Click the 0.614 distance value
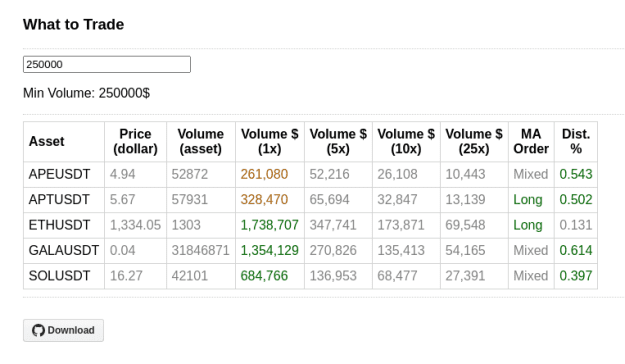This screenshot has width=625, height=364. tap(576, 251)
